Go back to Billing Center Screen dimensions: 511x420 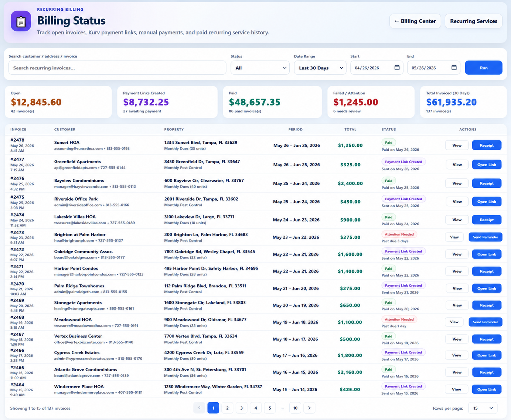415,21
